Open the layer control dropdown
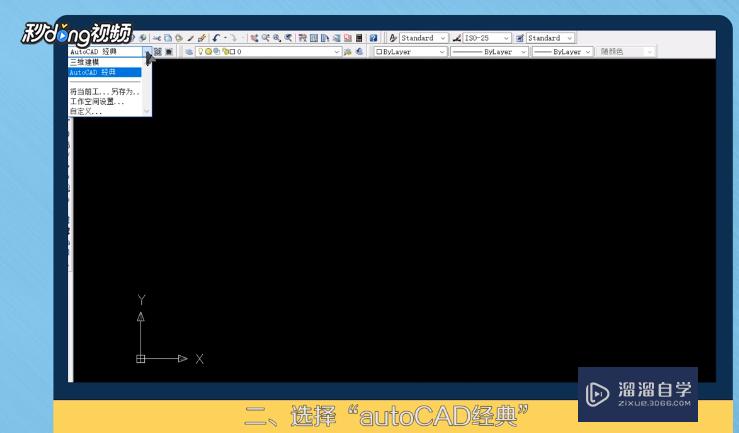The width and height of the screenshot is (739, 433). pos(337,51)
